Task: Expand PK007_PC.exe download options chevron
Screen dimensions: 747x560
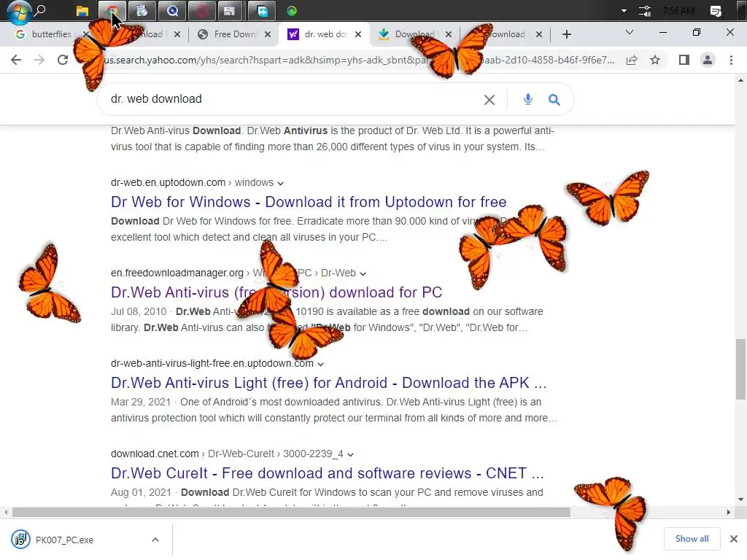Action: click(155, 540)
